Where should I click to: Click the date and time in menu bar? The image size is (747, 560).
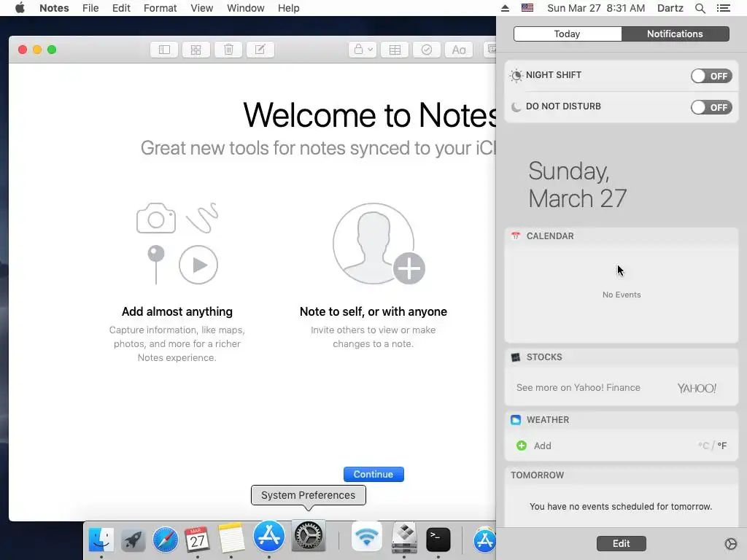click(596, 8)
